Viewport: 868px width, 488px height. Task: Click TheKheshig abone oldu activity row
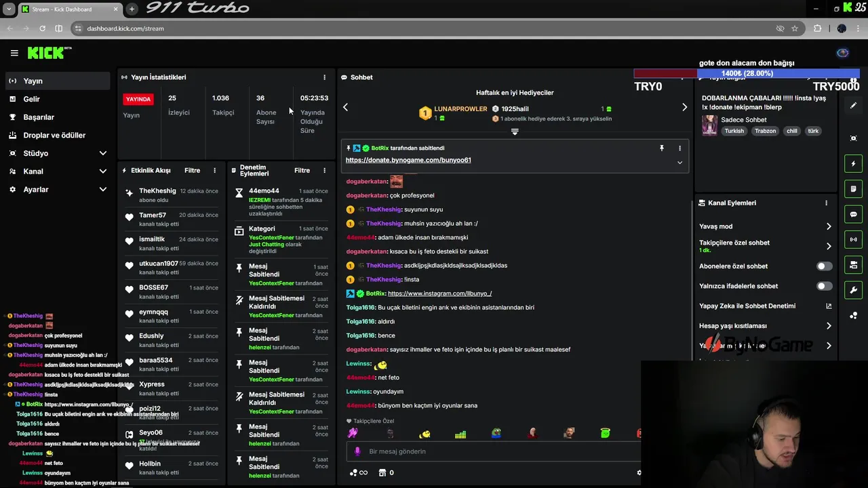pyautogui.click(x=172, y=195)
